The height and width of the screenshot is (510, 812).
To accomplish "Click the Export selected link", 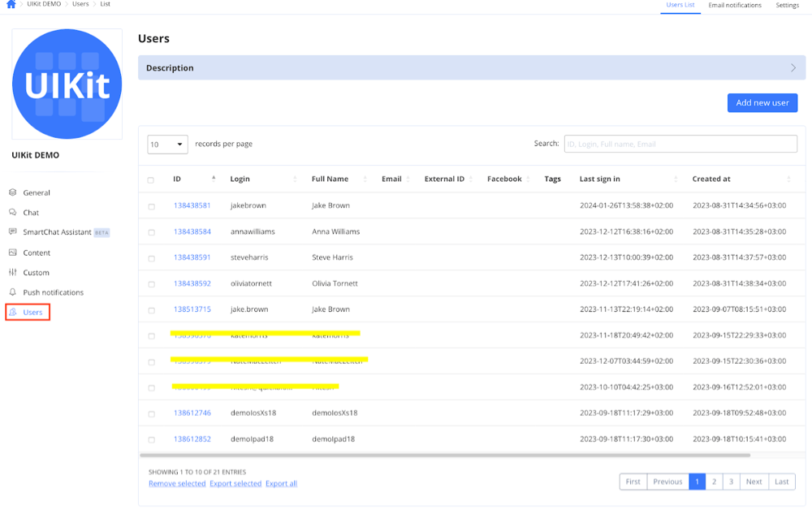I will (235, 483).
